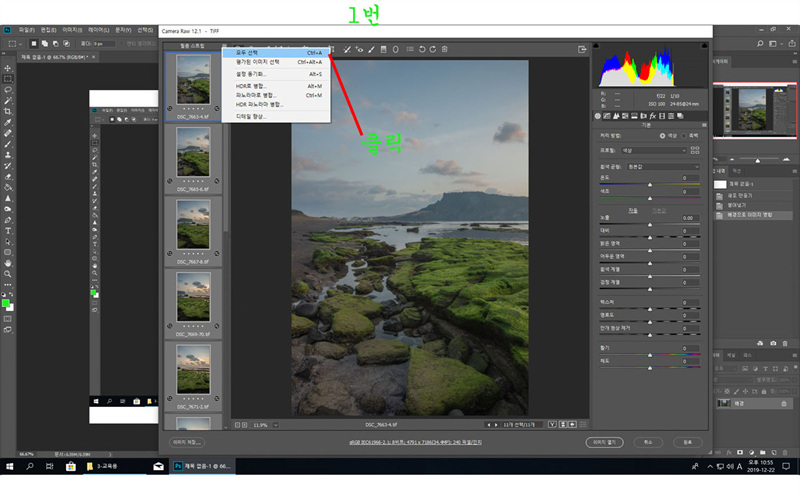The width and height of the screenshot is (800, 500).
Task: Choose Sync Settings (Alt+S) menu item
Action: coord(278,74)
